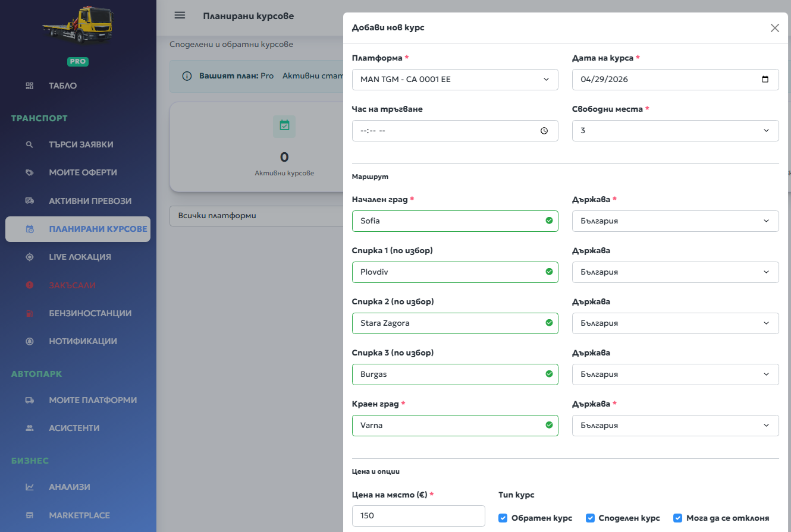Open the Държава dropdown for Краен град
Image resolution: width=791 pixels, height=532 pixels.
click(676, 426)
